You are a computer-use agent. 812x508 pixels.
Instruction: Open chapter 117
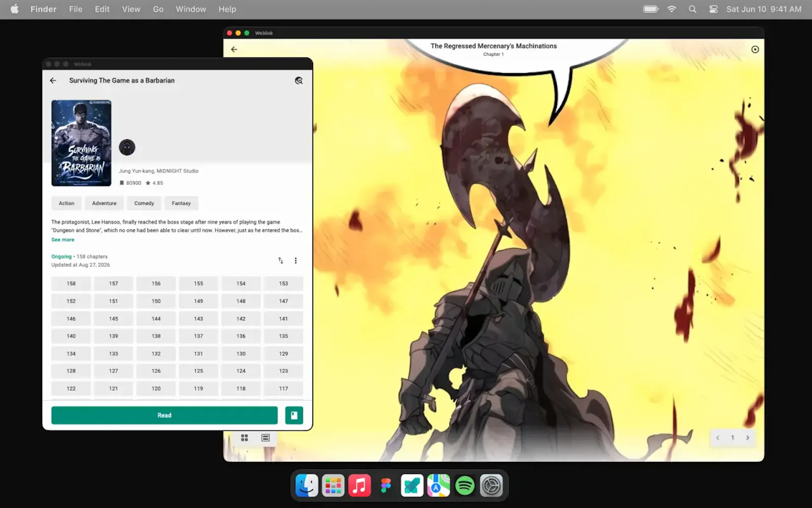283,389
